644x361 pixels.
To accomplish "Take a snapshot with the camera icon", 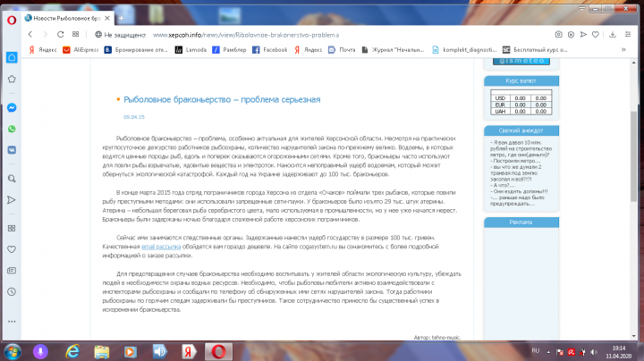I will coord(558,35).
